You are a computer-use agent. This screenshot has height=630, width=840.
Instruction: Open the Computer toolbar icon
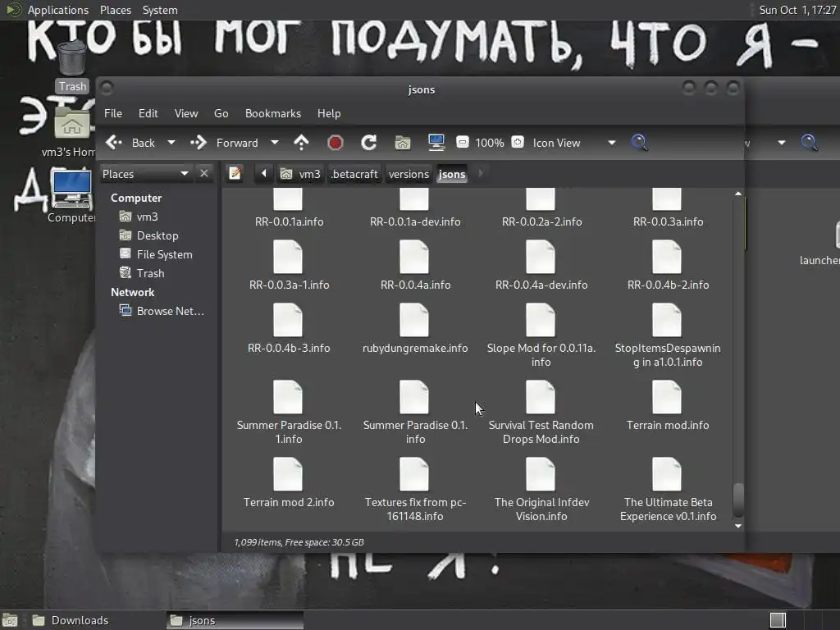point(436,143)
